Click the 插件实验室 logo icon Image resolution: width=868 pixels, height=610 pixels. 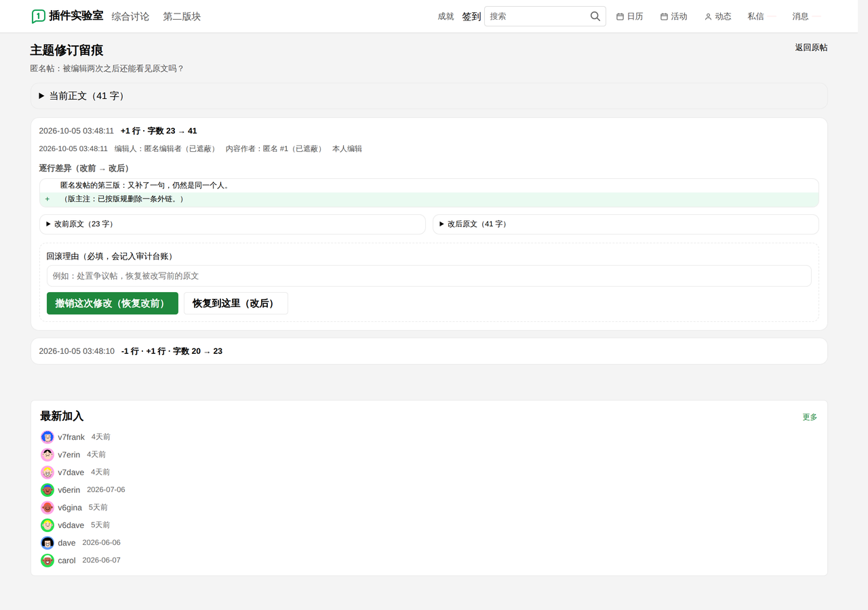(39, 16)
